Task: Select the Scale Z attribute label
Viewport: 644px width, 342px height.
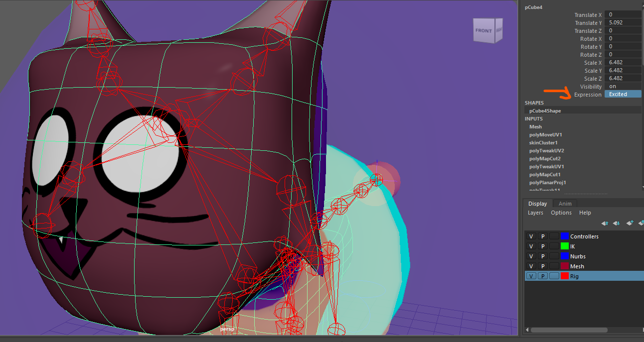Action: click(x=593, y=79)
